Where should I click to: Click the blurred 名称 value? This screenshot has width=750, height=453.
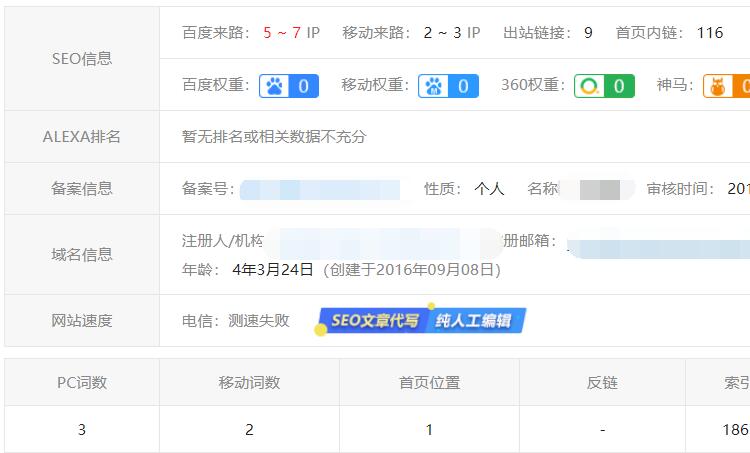coord(597,189)
